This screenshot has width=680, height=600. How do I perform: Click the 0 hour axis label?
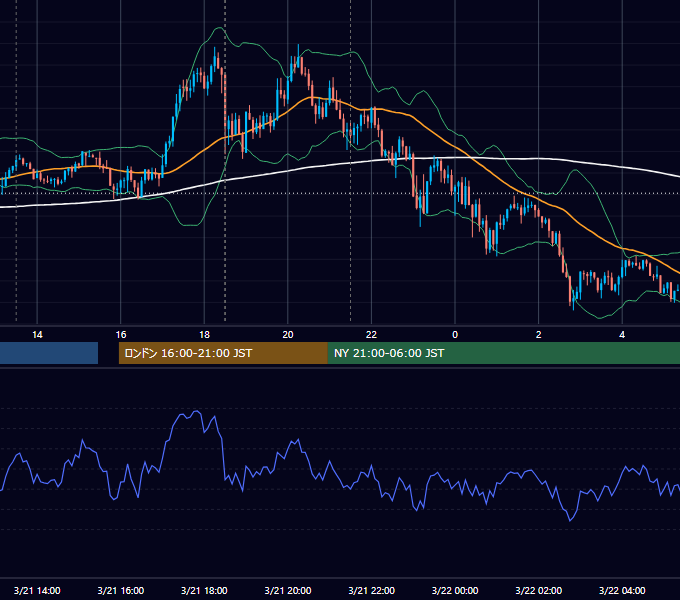455,334
